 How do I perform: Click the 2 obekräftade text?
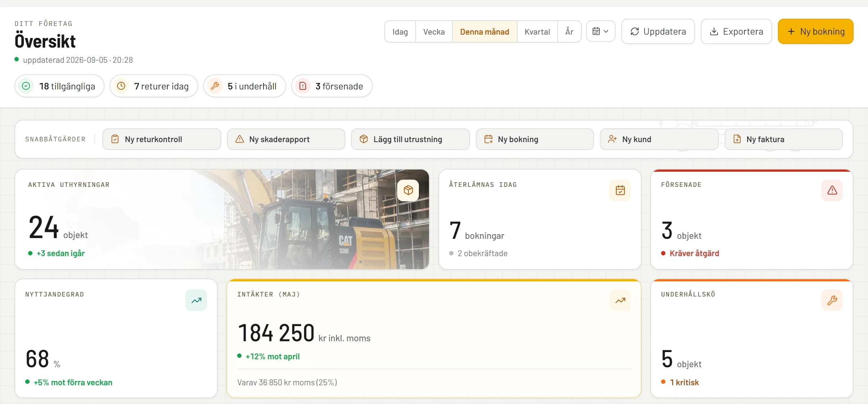tap(482, 253)
